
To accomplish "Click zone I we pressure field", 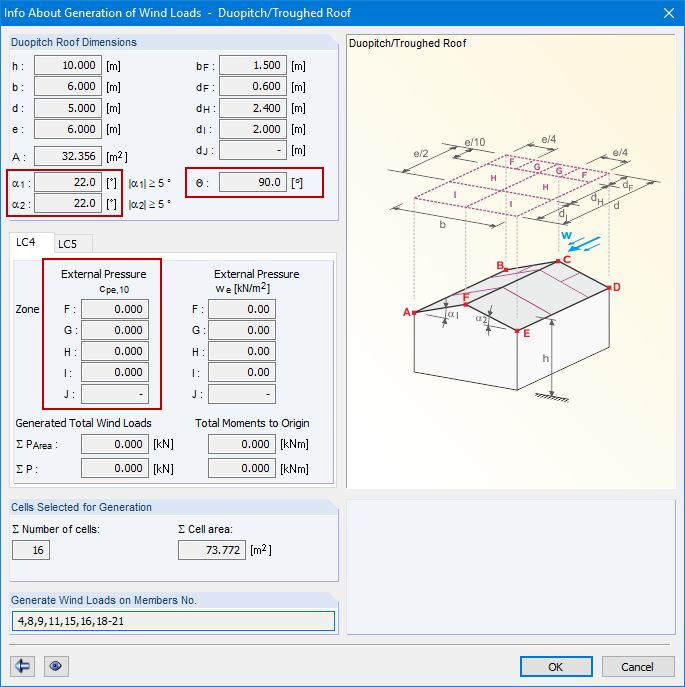I will pos(242,372).
